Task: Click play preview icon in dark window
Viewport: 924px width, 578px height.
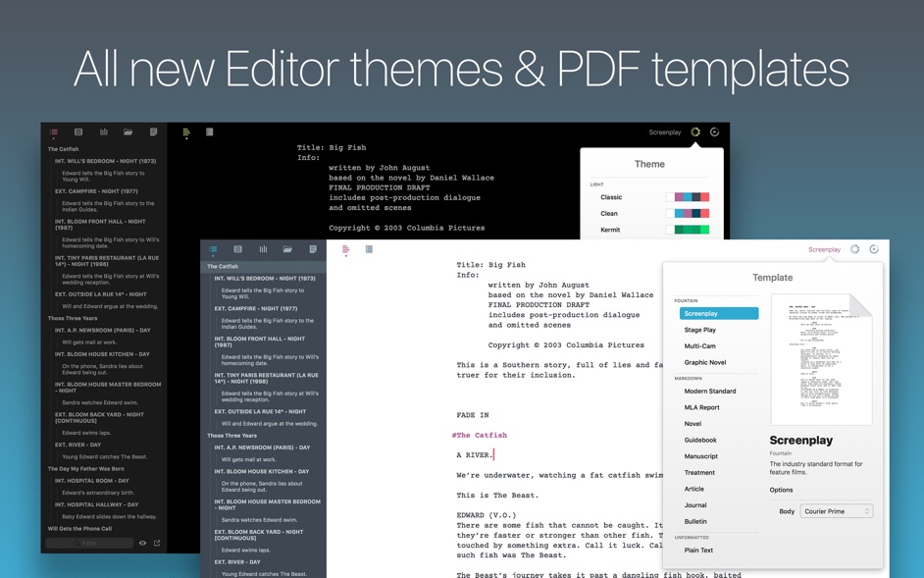Action: [x=714, y=132]
